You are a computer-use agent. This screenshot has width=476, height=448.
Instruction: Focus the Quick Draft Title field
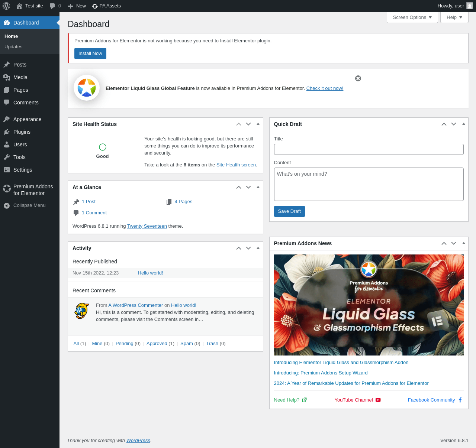click(369, 149)
